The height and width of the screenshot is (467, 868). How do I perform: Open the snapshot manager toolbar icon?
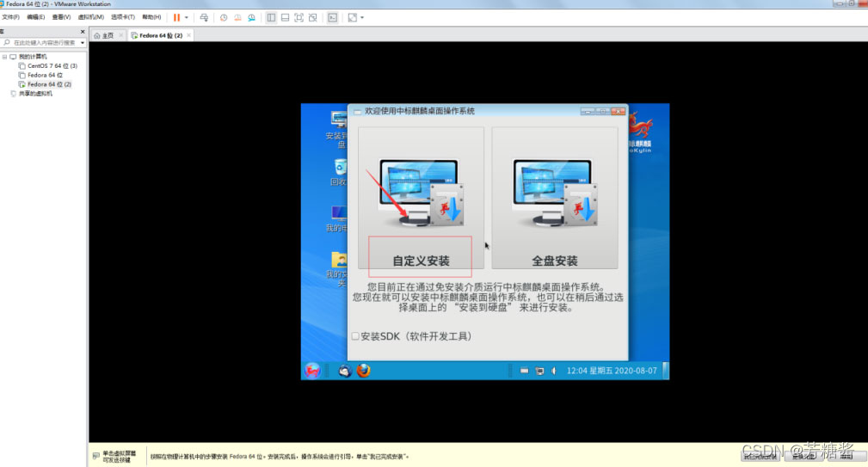[x=251, y=18]
